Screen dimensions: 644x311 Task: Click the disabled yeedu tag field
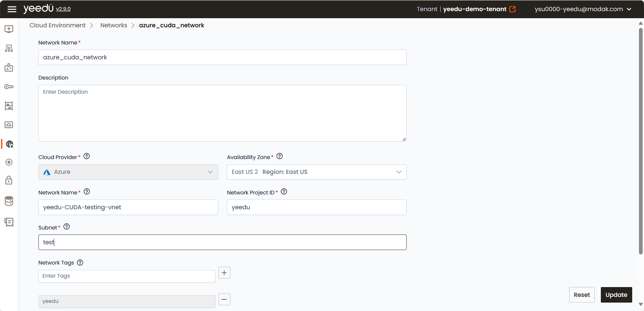127,301
